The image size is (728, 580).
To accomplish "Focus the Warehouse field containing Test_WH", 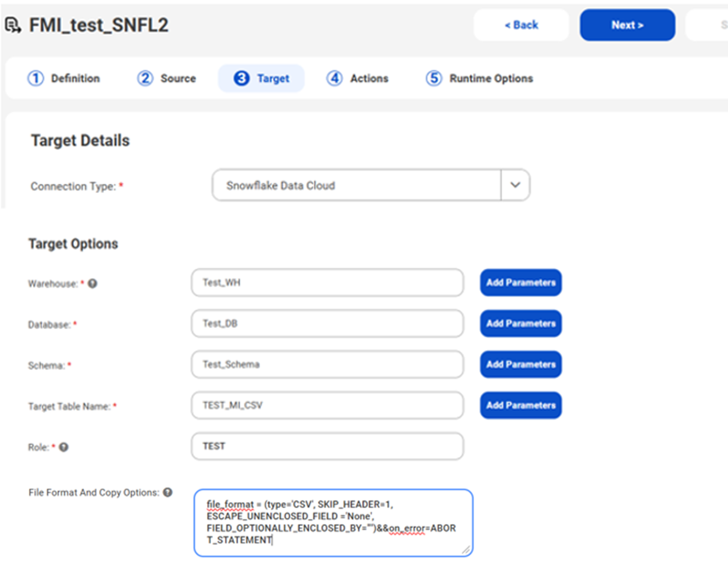I will point(327,283).
